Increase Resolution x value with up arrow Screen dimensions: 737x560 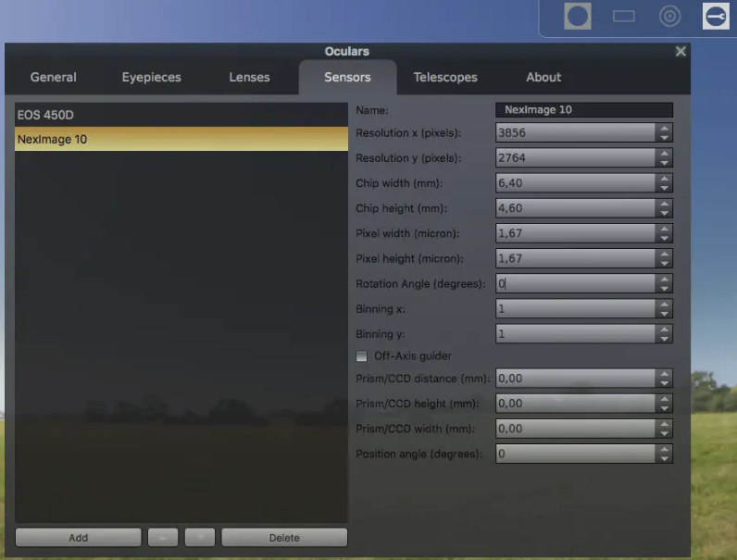point(664,128)
